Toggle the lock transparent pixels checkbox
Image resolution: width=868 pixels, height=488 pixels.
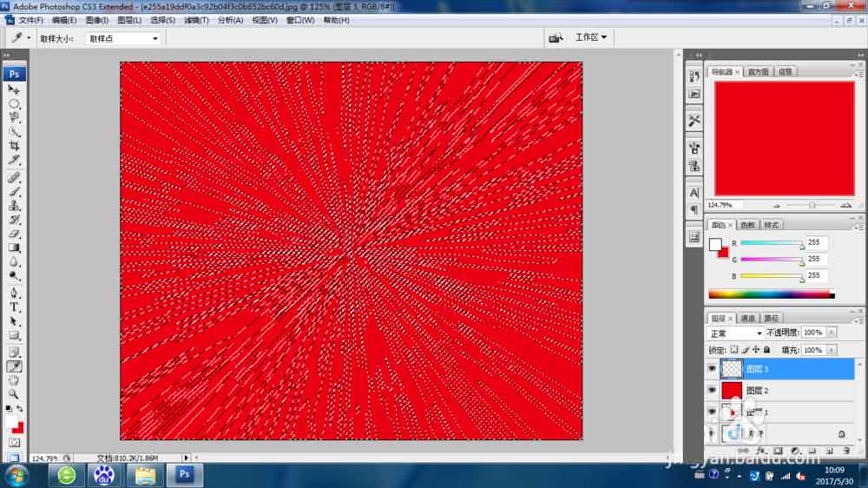734,350
